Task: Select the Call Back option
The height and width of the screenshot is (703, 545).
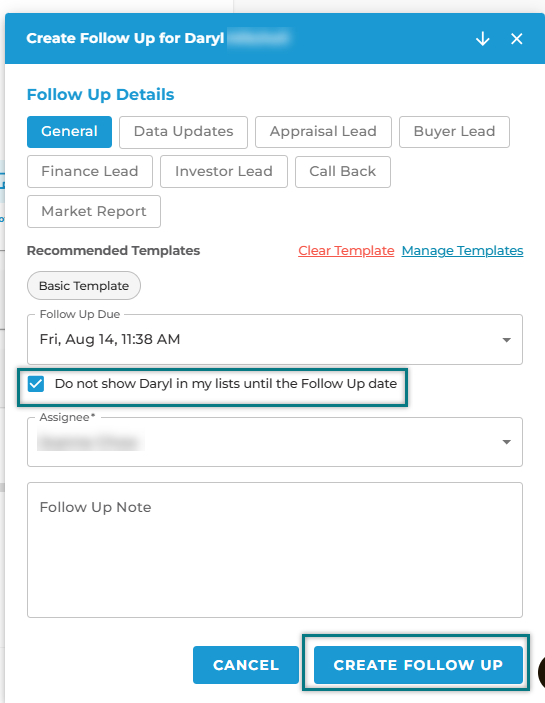Action: pos(342,172)
